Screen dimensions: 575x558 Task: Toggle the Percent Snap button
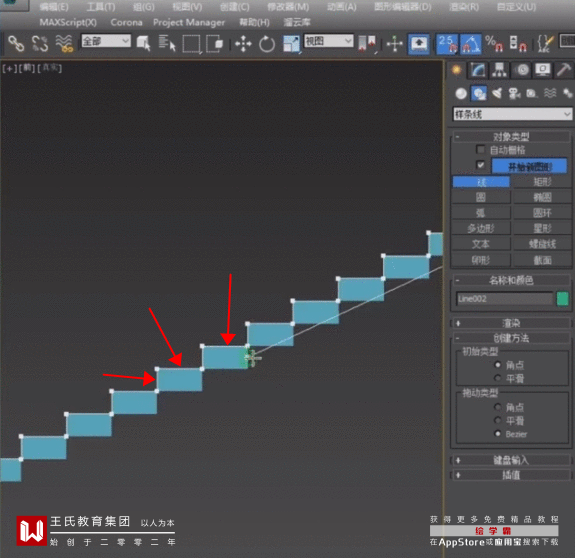click(x=494, y=44)
